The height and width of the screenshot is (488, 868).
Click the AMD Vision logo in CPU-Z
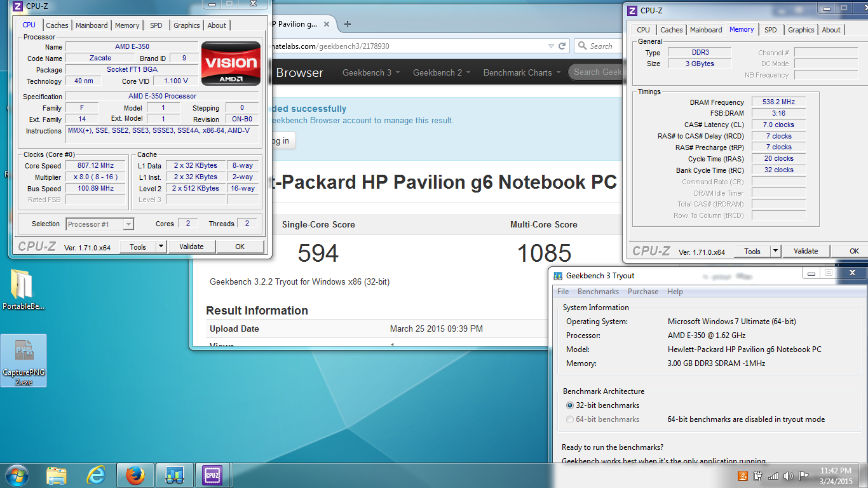[231, 64]
